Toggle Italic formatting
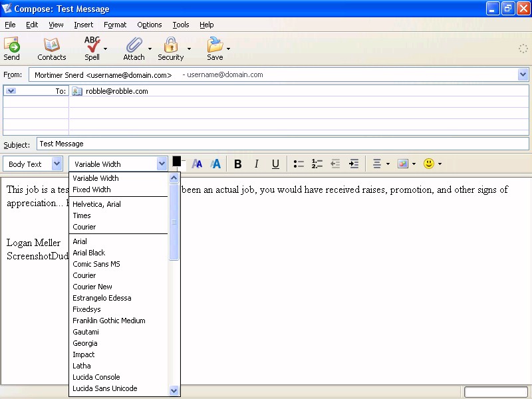532x399 pixels. (257, 164)
